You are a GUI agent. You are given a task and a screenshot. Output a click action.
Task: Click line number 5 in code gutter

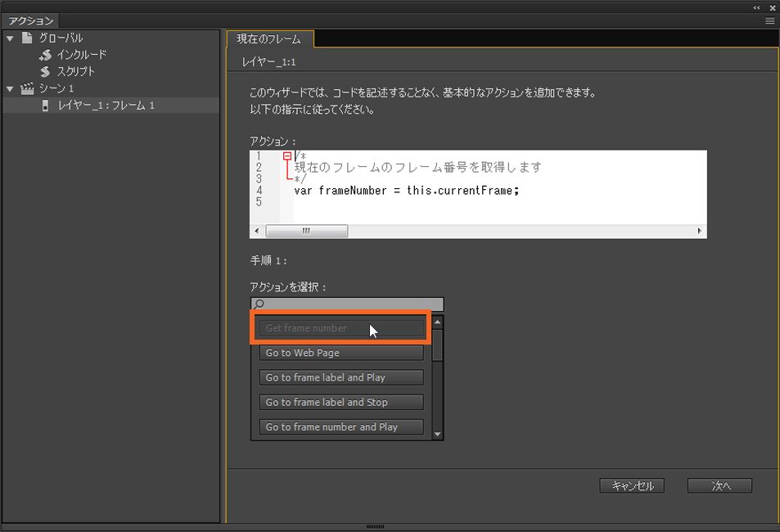point(259,202)
